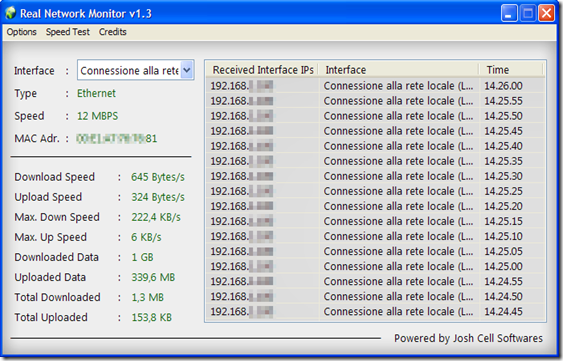Click the Time column header
The width and height of the screenshot is (563, 361).
512,70
